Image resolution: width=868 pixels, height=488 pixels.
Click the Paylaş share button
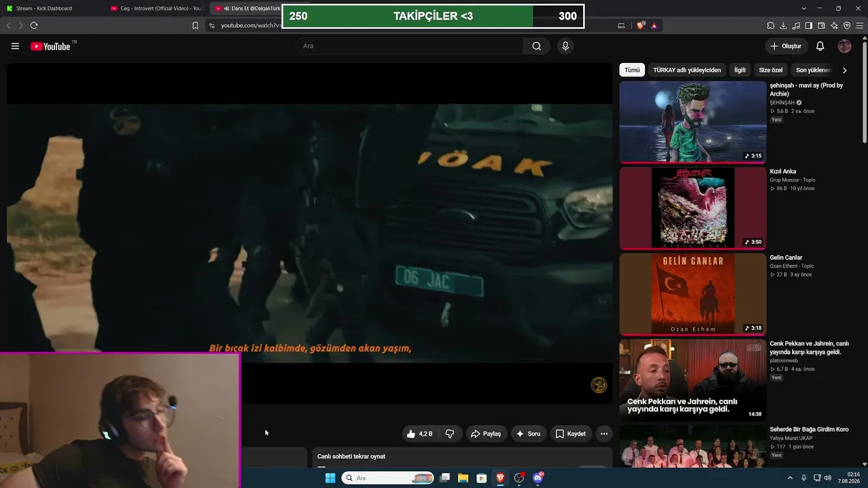(486, 434)
